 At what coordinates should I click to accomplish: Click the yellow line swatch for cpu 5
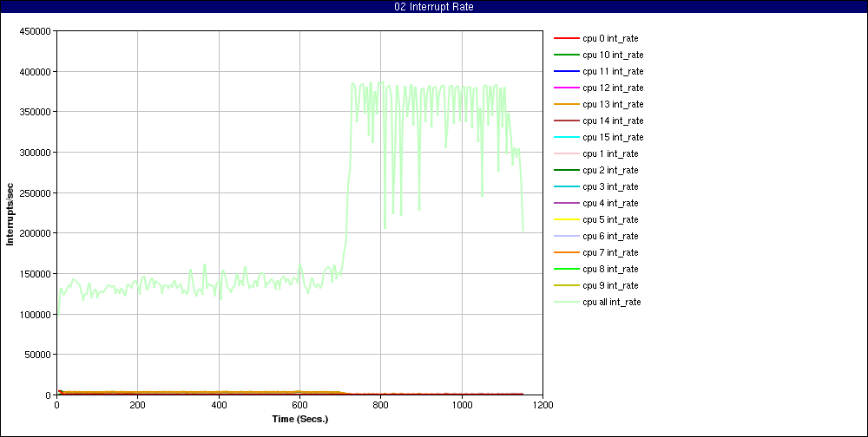tap(566, 219)
